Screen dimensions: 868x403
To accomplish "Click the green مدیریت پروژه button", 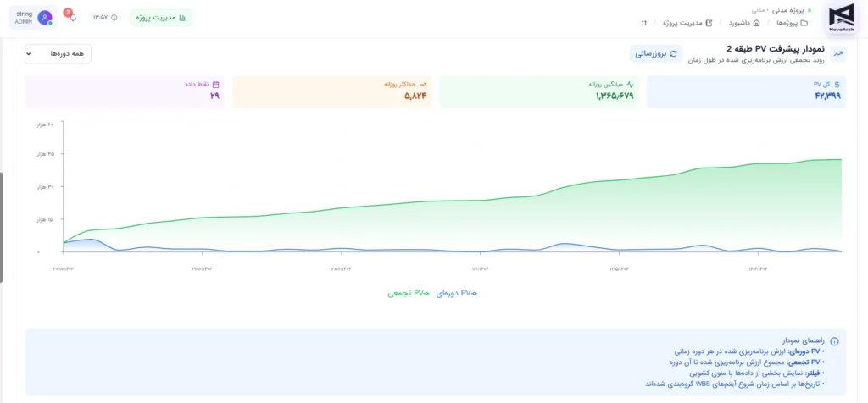I will (161, 17).
